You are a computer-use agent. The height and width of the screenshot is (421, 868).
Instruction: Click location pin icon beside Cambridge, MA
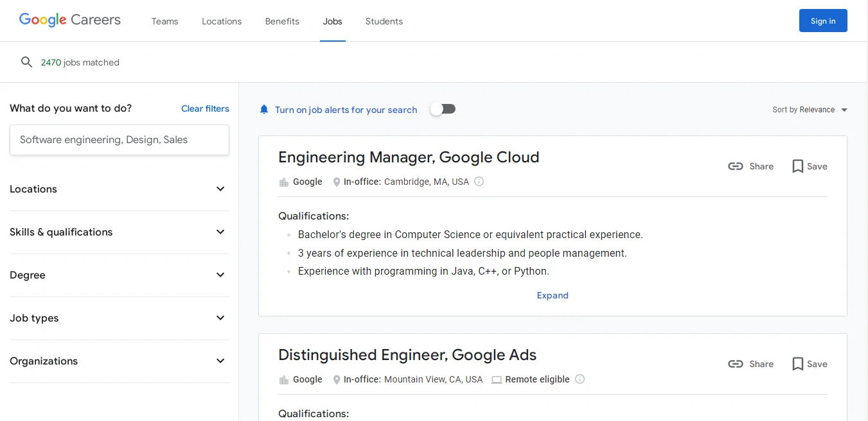(x=337, y=182)
